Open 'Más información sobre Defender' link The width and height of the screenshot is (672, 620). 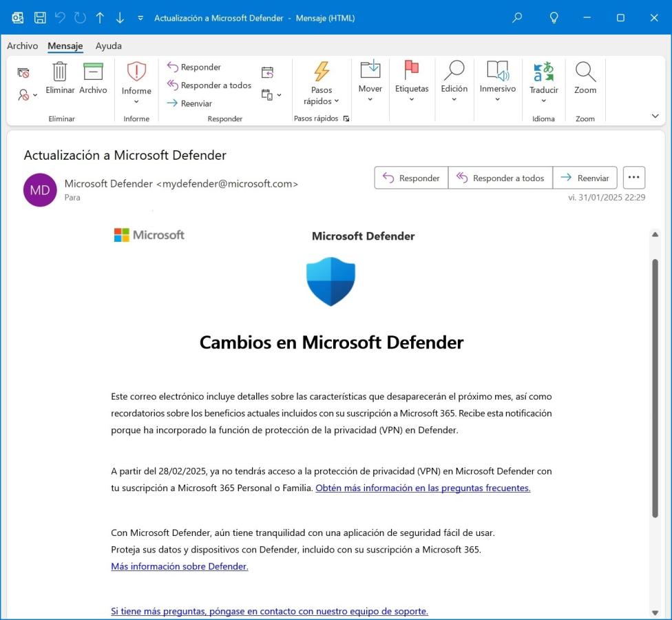179,566
